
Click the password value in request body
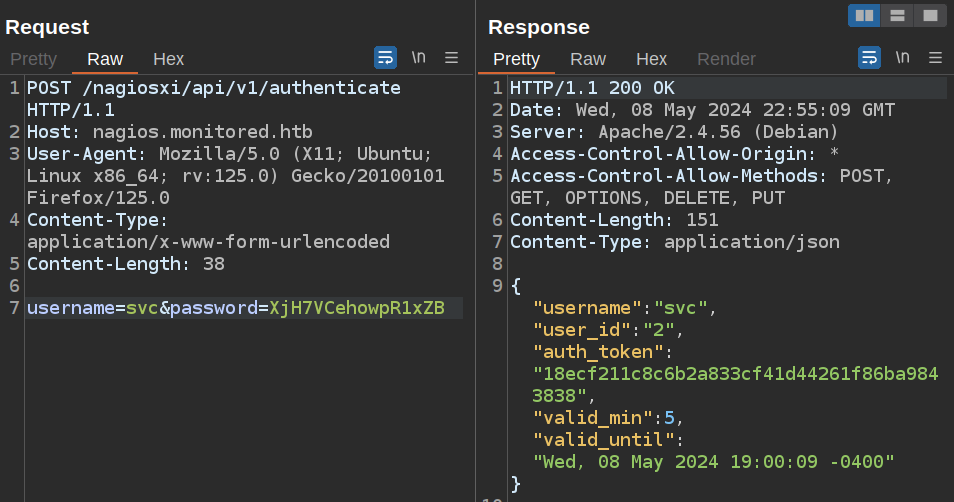356,308
